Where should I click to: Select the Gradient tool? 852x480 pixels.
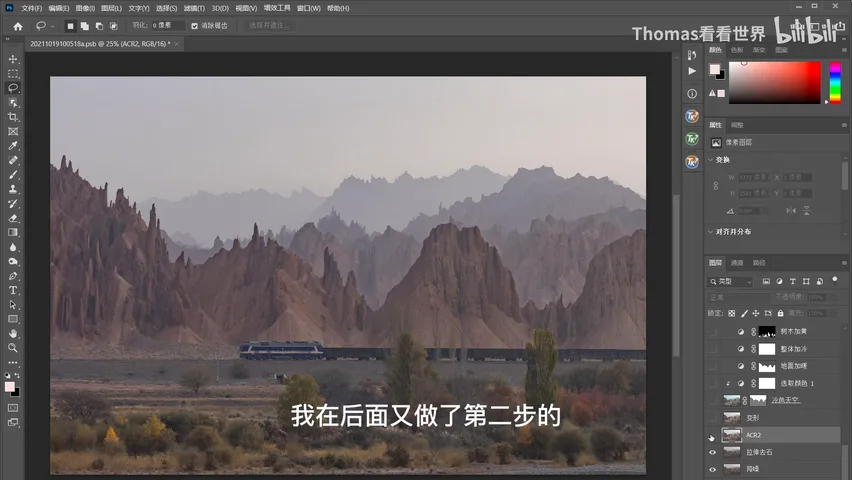point(13,232)
